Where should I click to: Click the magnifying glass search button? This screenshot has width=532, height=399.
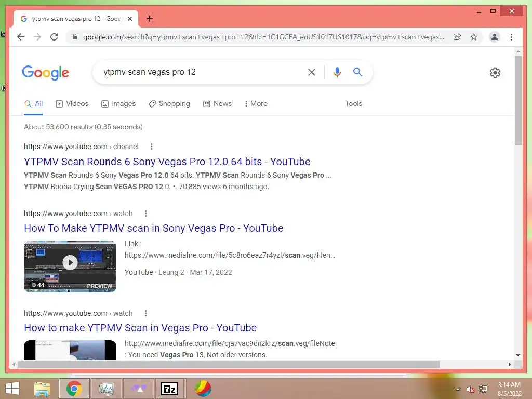357,72
